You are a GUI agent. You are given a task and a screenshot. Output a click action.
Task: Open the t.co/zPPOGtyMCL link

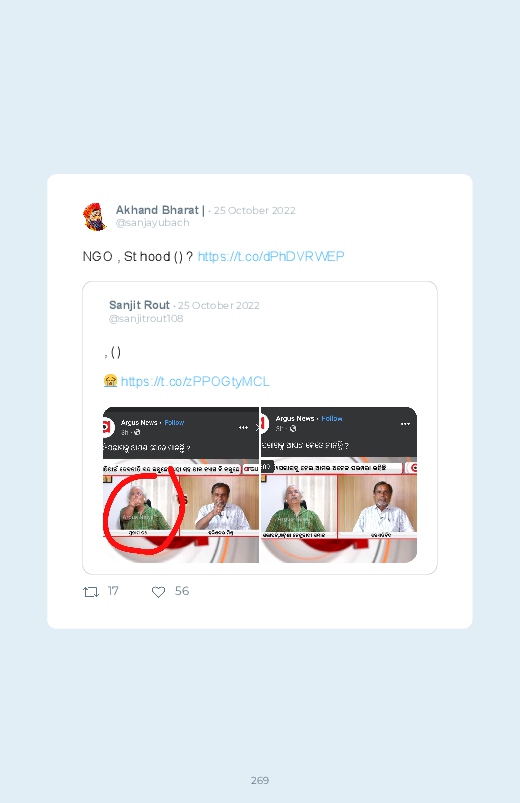click(x=195, y=382)
